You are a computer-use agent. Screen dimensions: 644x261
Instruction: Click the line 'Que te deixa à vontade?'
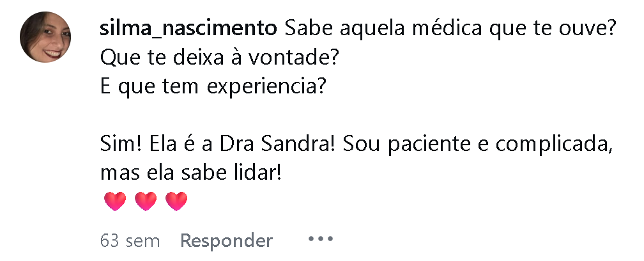coord(219,59)
